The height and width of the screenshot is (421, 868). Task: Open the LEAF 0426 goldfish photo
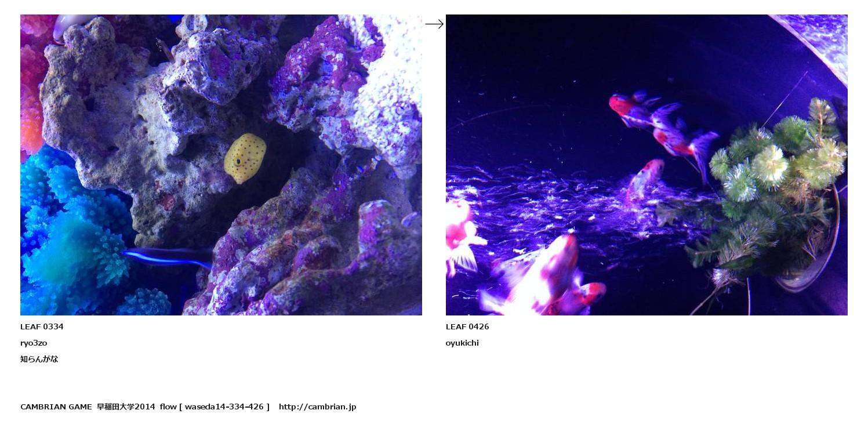click(647, 165)
